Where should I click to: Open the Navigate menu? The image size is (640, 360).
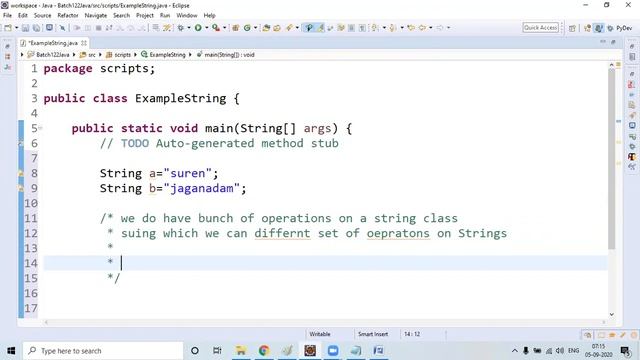pos(96,15)
